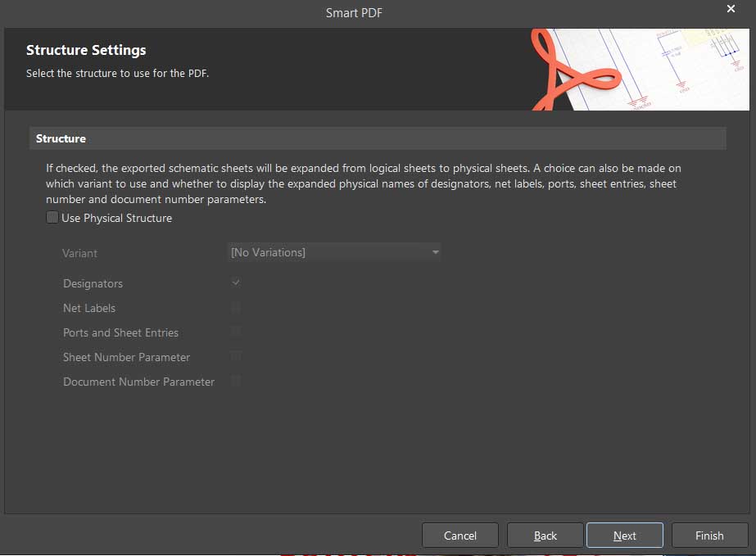Select the Structure section header bar
This screenshot has height=556, width=756.
click(x=377, y=138)
